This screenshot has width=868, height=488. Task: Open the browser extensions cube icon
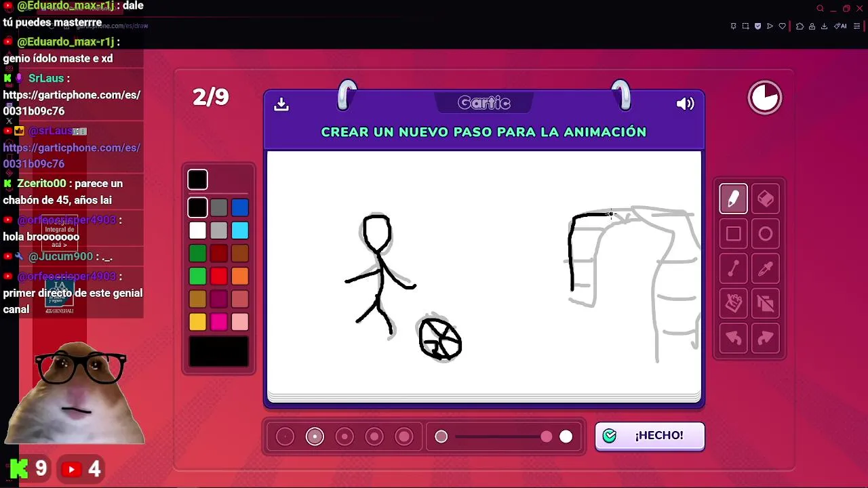click(800, 26)
